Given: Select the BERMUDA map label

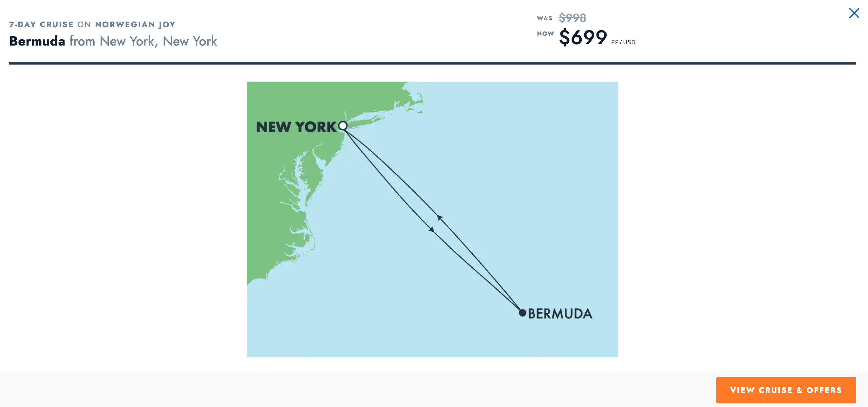Looking at the screenshot, I should point(560,314).
